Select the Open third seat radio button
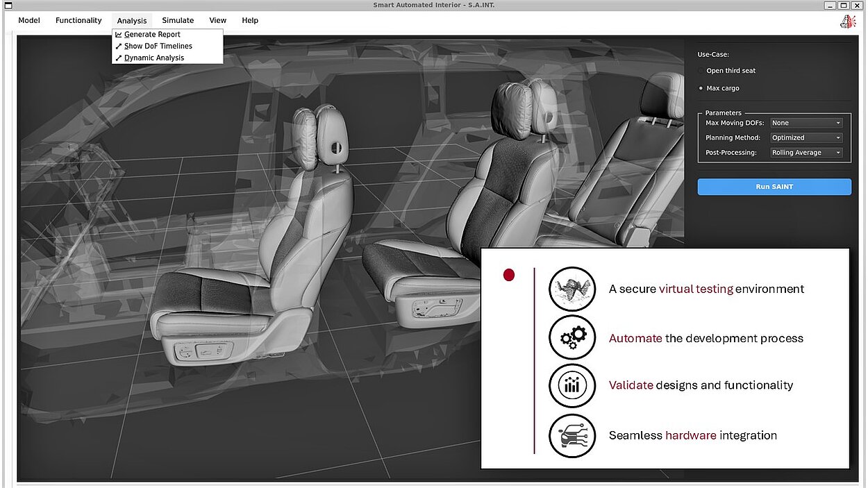Image resolution: width=868 pixels, height=488 pixels. pyautogui.click(x=701, y=71)
